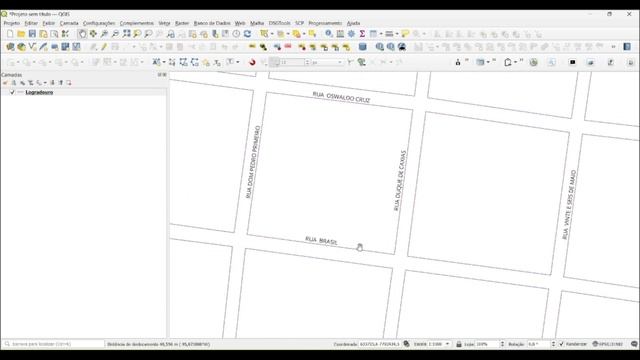Screen dimensions: 640x360
Task: Open the Ajuda menu
Action: pyautogui.click(x=353, y=23)
